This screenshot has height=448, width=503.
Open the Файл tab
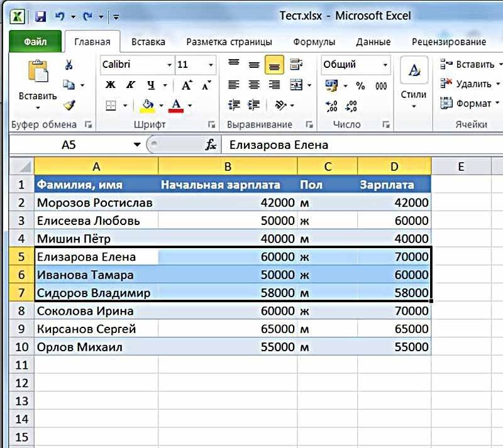35,42
